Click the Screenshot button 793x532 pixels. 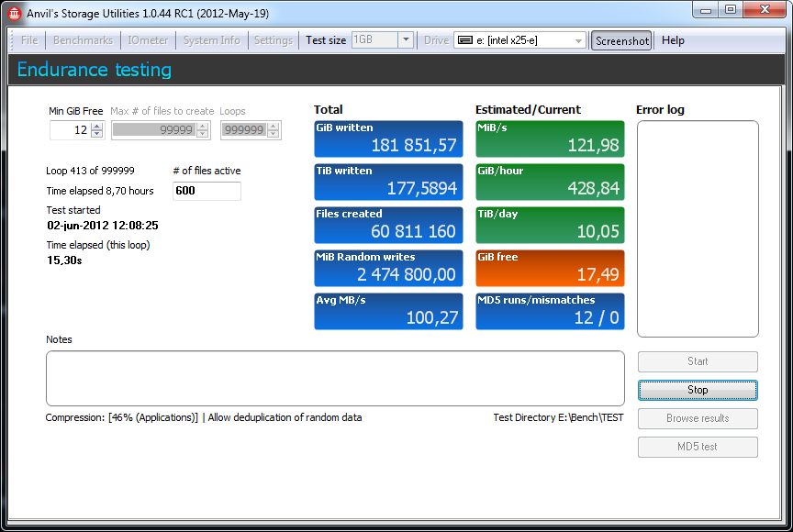pos(621,41)
